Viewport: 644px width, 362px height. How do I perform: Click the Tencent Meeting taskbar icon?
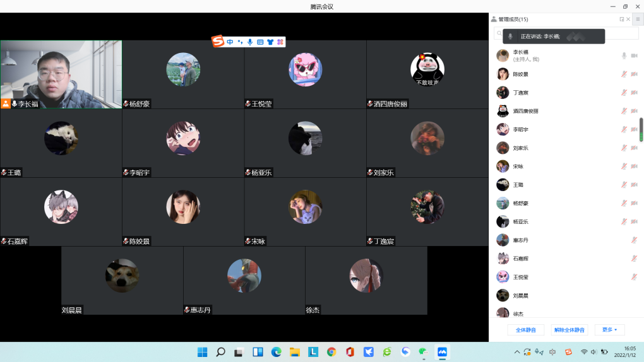pos(442,352)
